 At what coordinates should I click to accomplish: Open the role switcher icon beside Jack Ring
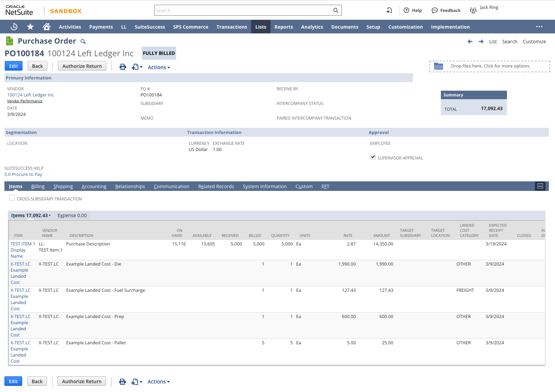point(473,11)
